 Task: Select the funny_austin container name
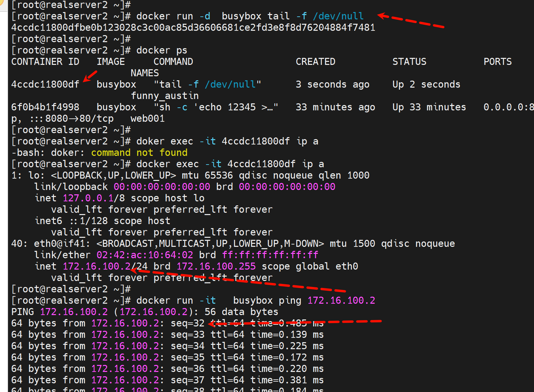coord(165,96)
